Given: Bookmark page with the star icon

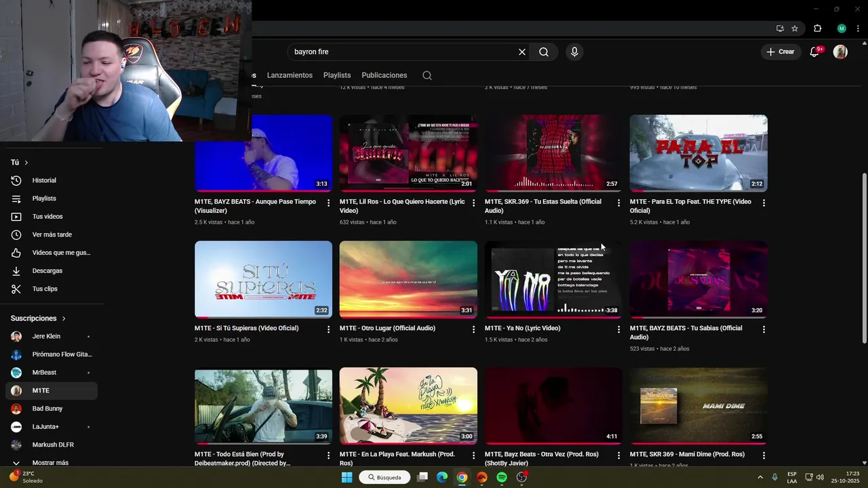Looking at the screenshot, I should click(795, 28).
